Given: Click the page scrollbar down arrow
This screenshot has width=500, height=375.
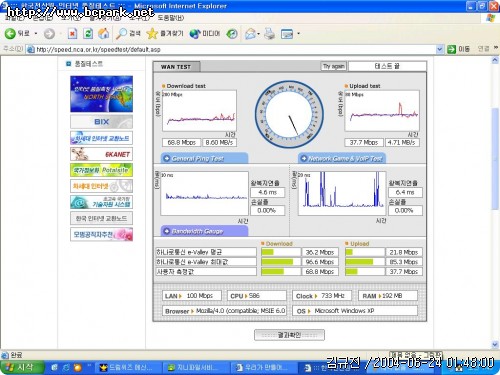Looking at the screenshot, I should [x=495, y=344].
